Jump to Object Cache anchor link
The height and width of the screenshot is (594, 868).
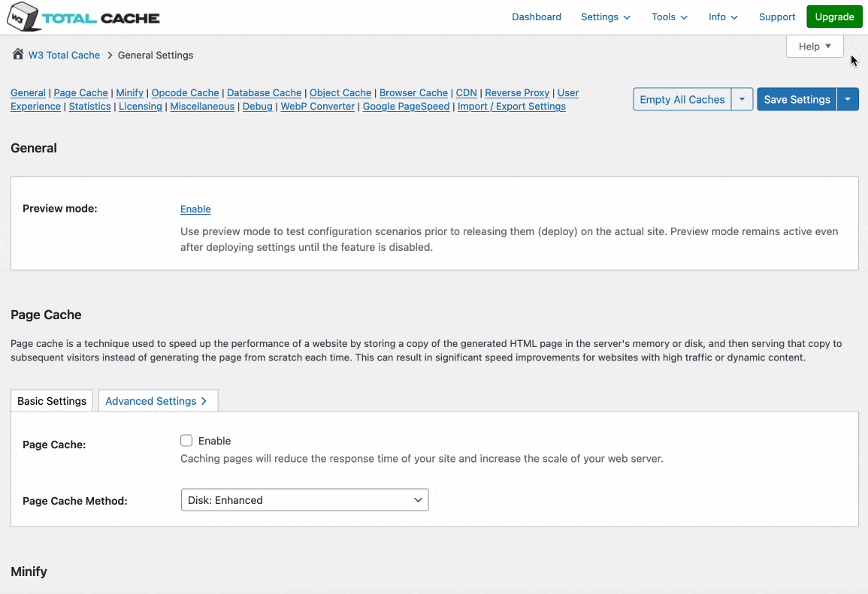click(x=340, y=93)
